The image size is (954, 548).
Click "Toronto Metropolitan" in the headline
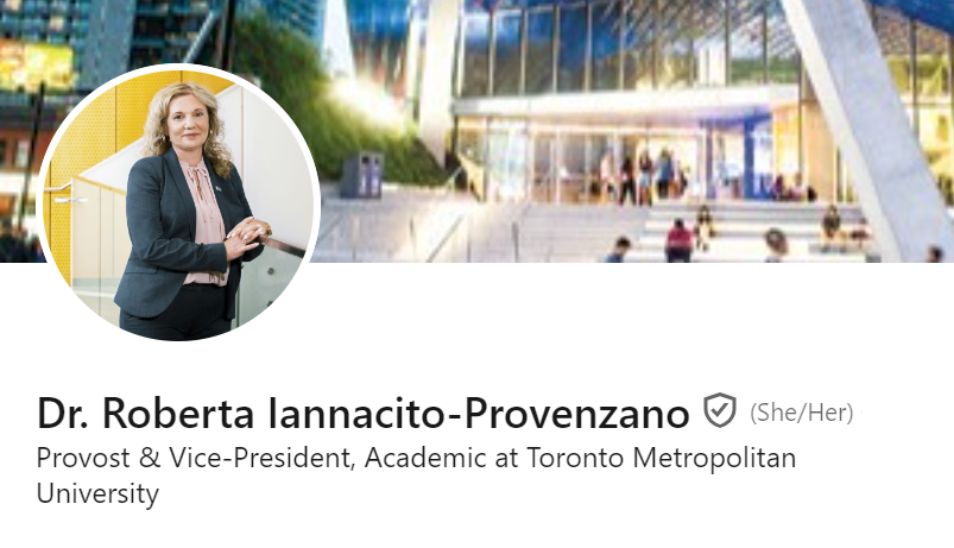click(x=661, y=458)
